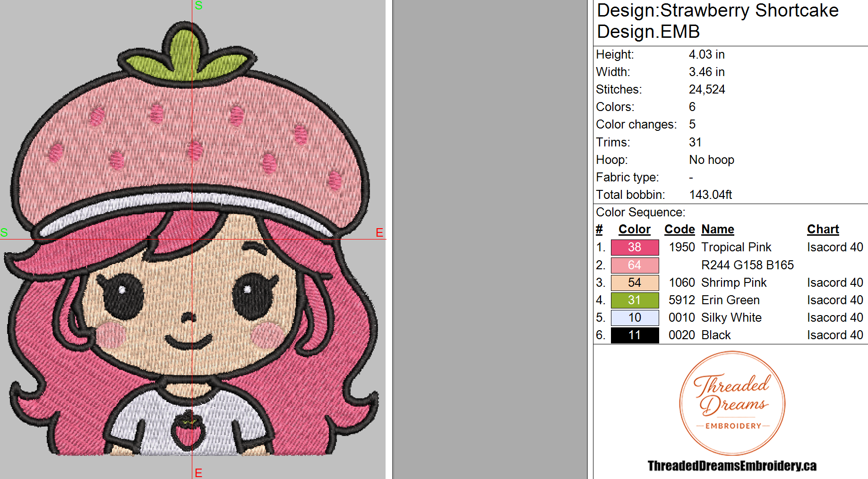Click the design title Strawberry Shortcake Design.EMB

pyautogui.click(x=718, y=21)
